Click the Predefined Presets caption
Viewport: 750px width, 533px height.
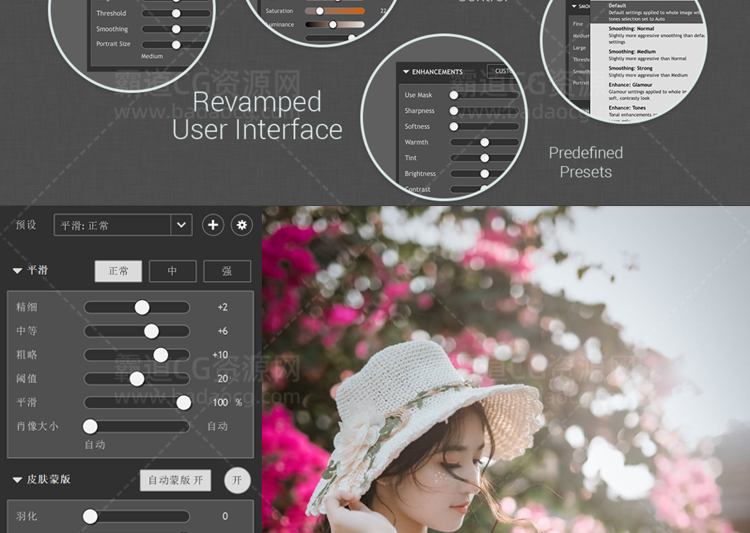[585, 162]
